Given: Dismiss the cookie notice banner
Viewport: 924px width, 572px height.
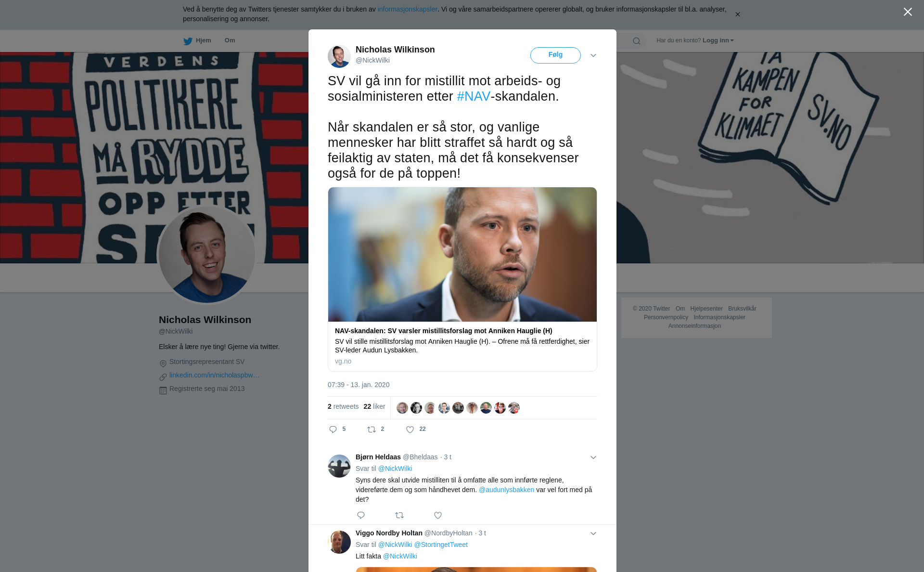Looking at the screenshot, I should (x=737, y=14).
